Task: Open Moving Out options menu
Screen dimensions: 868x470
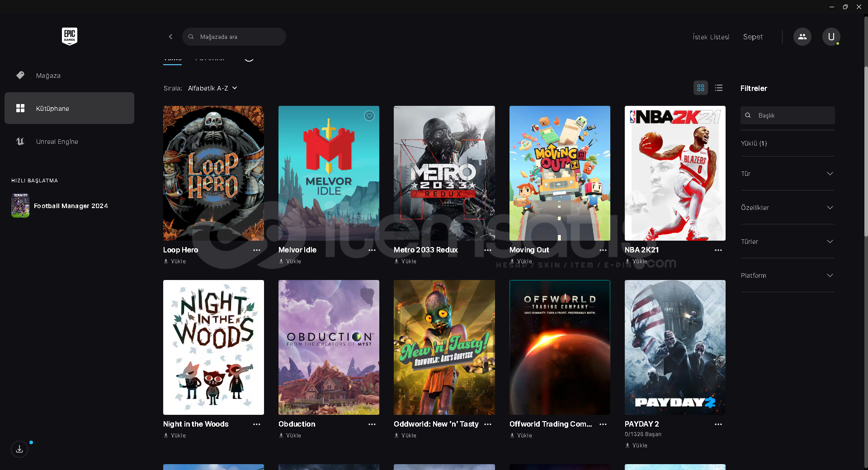Action: pyautogui.click(x=603, y=250)
